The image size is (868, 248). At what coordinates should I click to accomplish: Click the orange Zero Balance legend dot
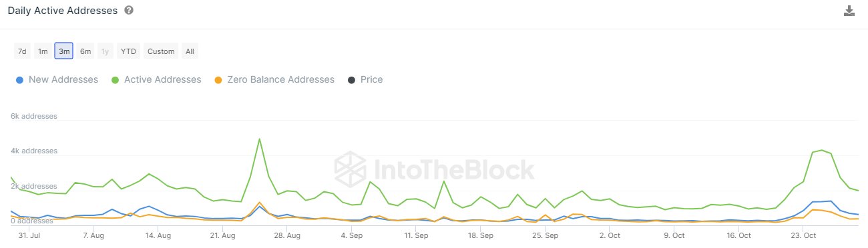[x=218, y=80]
